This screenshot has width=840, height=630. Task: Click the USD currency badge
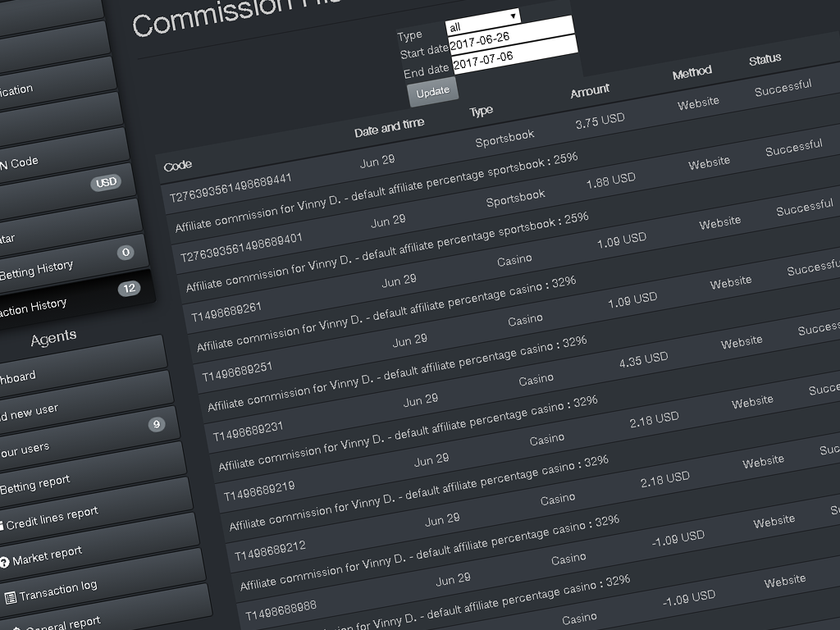[x=106, y=183]
